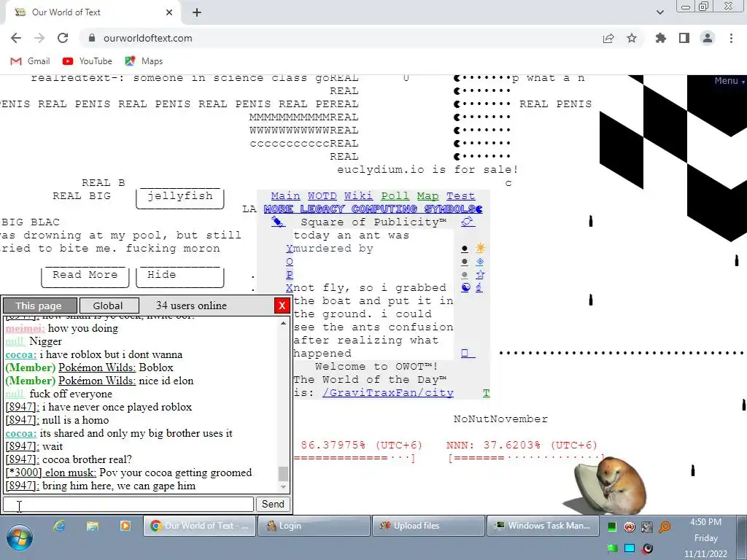
Task: Launch Internet Explorer from the taskbar
Action: coord(60,526)
